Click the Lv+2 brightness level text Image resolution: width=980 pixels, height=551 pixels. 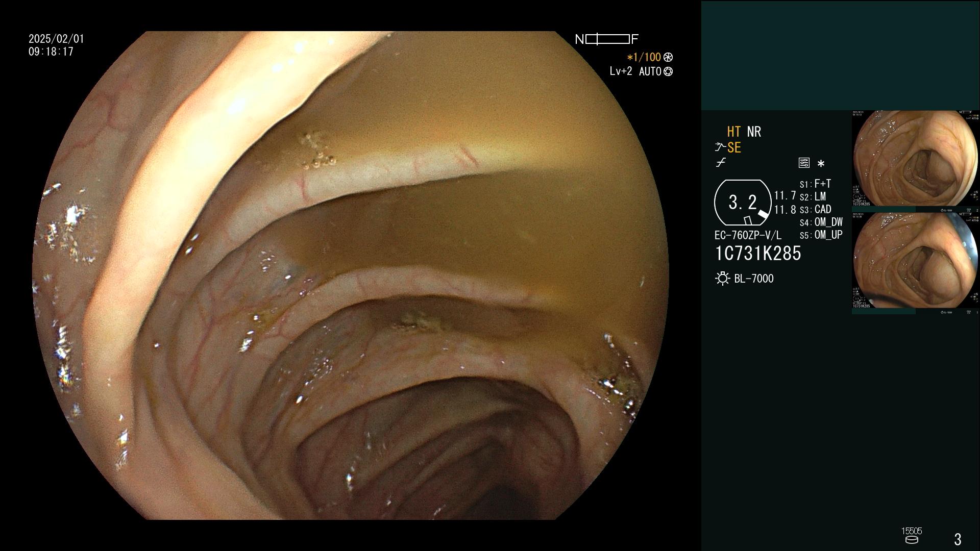621,71
